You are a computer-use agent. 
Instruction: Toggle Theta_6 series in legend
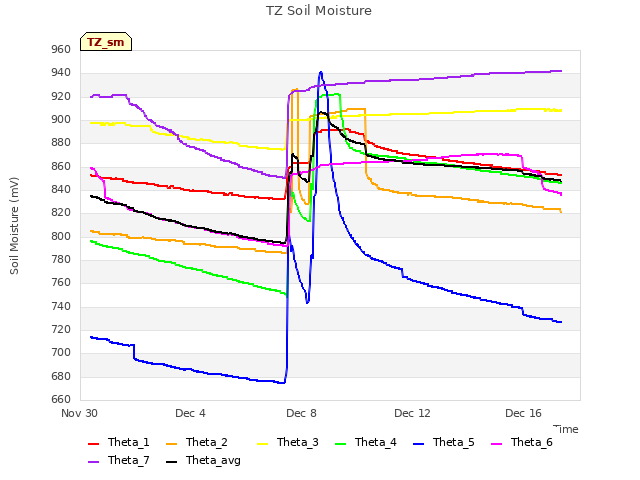[x=522, y=442]
